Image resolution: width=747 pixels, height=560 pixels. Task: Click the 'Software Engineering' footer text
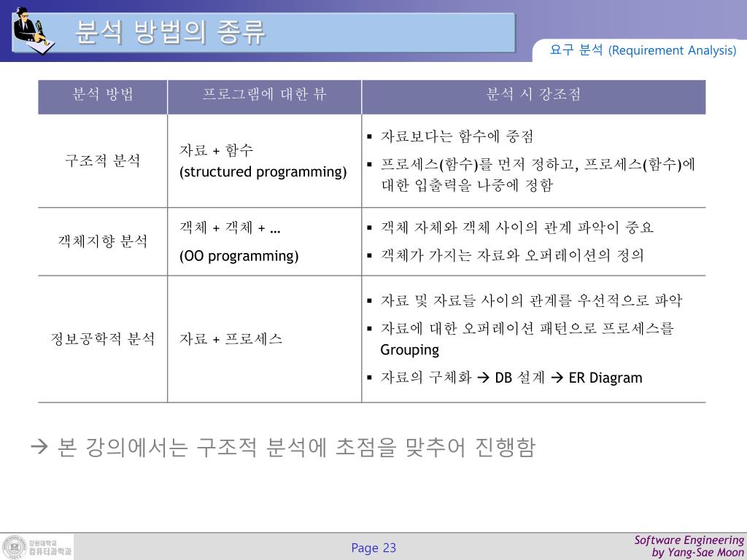tap(689, 540)
